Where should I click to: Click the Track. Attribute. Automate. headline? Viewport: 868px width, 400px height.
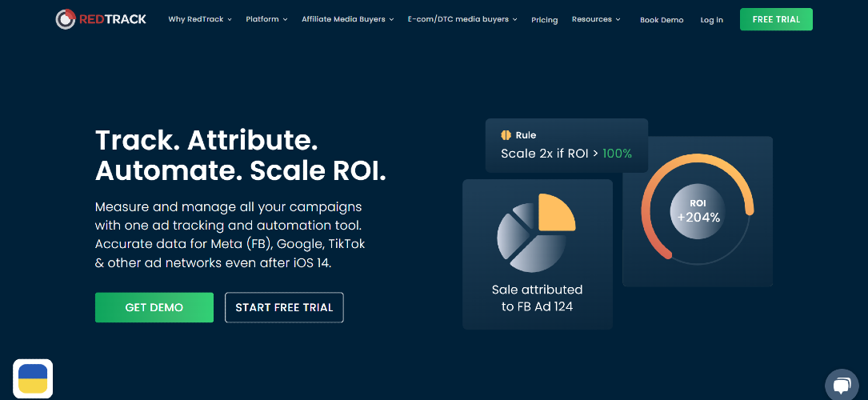[x=240, y=155]
